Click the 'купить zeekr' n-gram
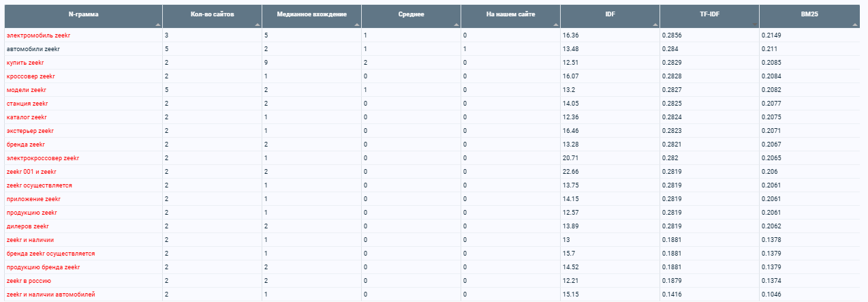This screenshot has width=868, height=302. [25, 63]
